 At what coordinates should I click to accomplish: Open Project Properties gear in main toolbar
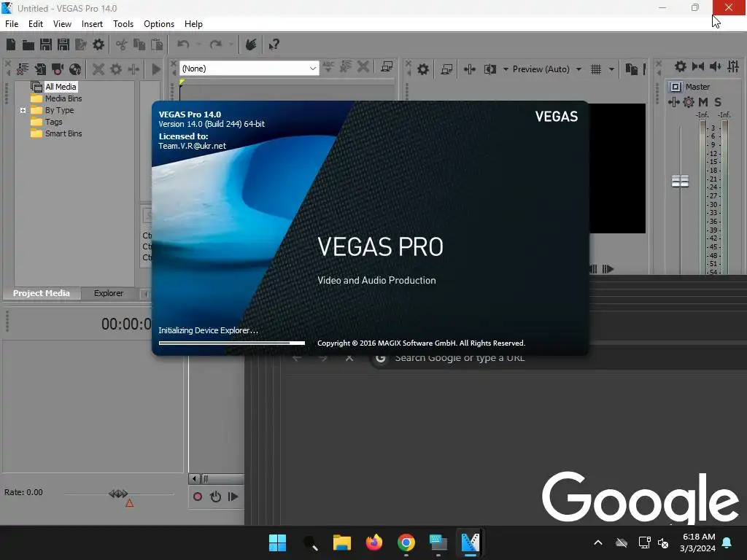[x=98, y=44]
